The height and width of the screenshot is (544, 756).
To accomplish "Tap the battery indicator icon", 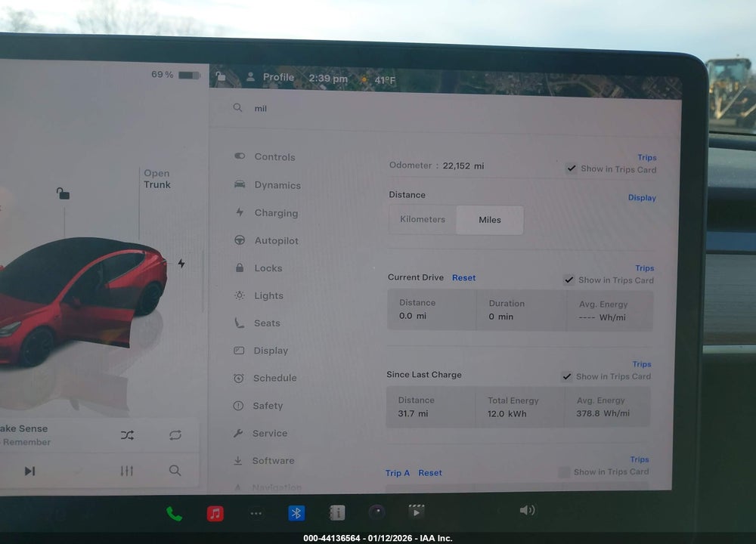I will [189, 75].
